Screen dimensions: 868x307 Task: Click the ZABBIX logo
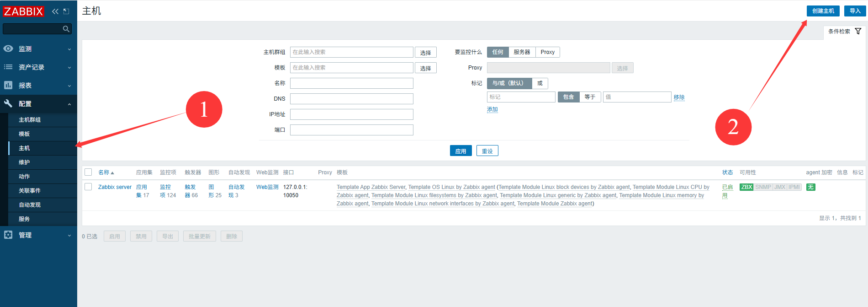click(23, 11)
